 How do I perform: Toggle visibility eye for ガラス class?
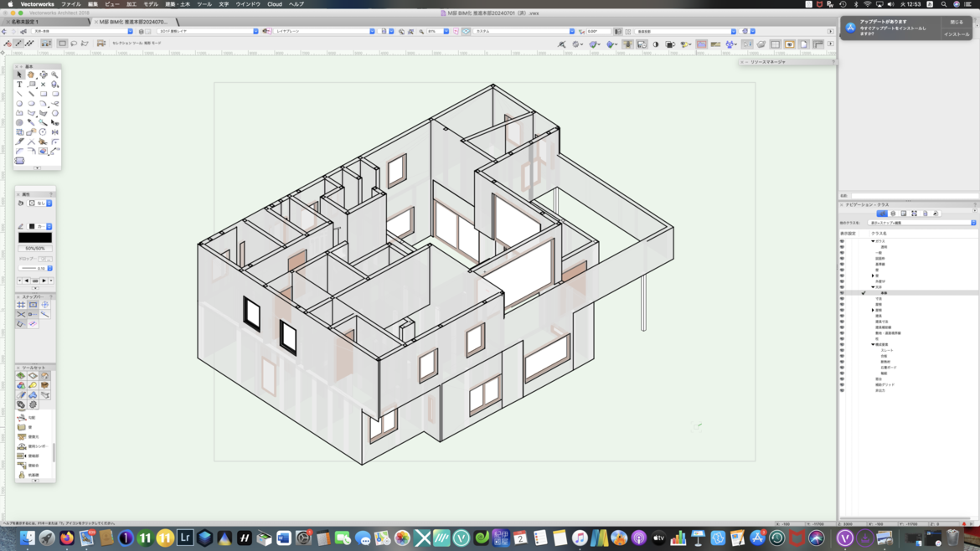(x=842, y=241)
